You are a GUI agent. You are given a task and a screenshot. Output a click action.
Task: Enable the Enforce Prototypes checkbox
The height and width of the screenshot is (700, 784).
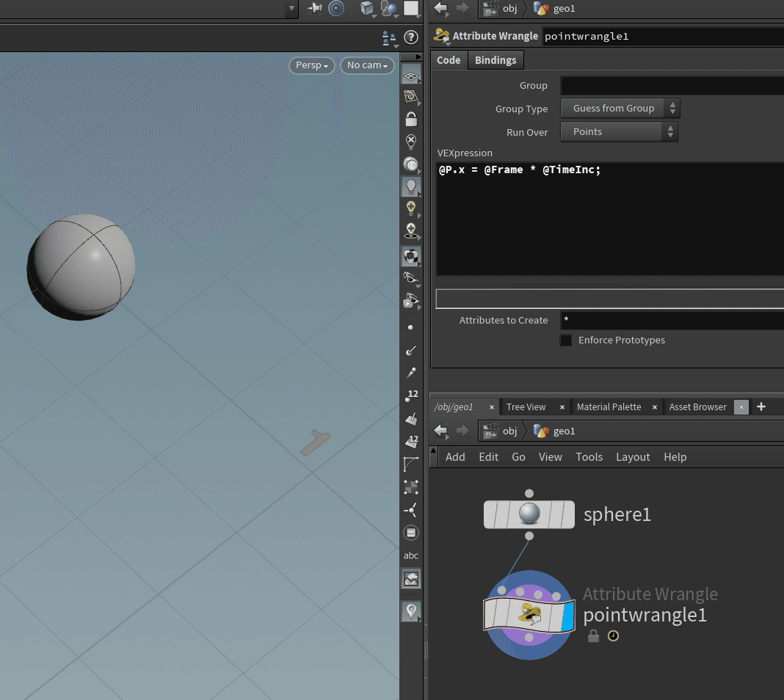[566, 340]
